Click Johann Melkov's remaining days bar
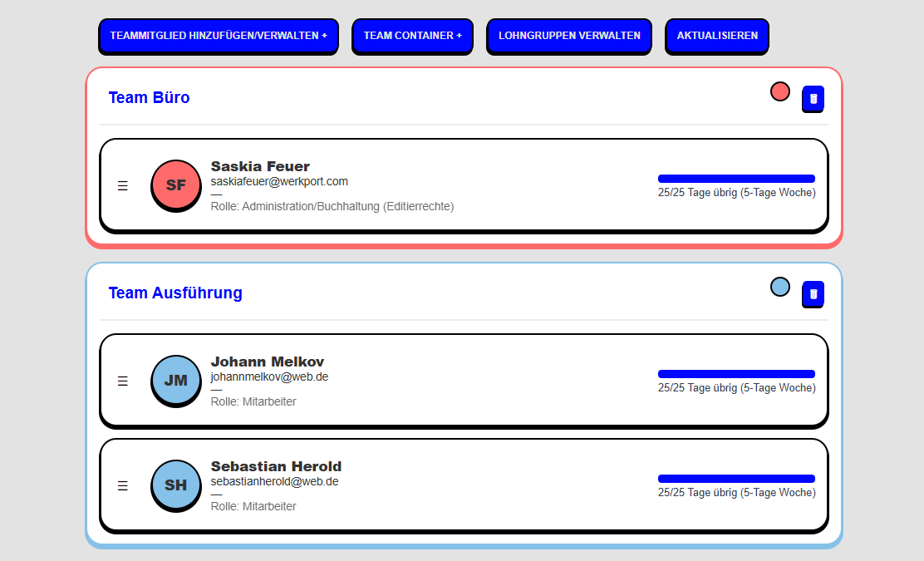This screenshot has height=561, width=924. 736,374
